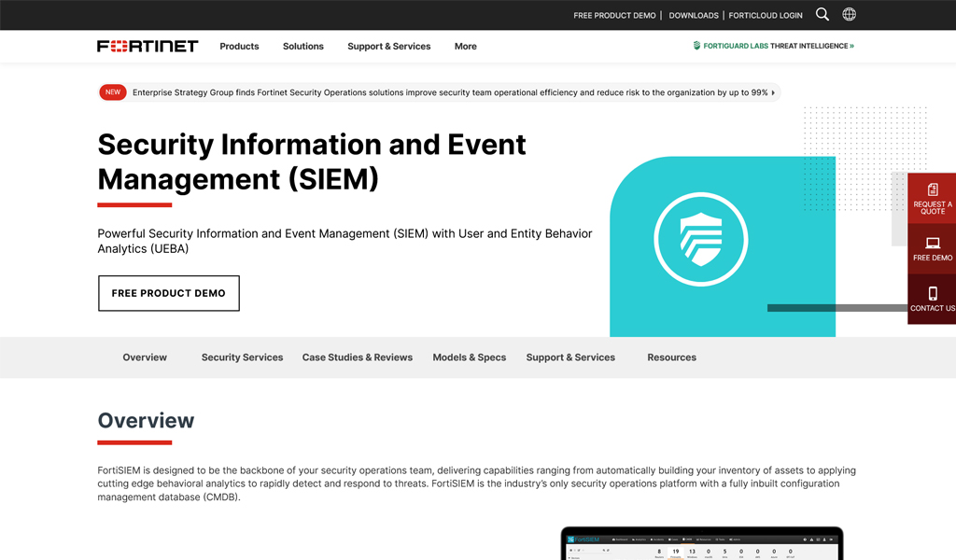Click the Free Demo laptop icon
This screenshot has width=956, height=560.
point(933,244)
